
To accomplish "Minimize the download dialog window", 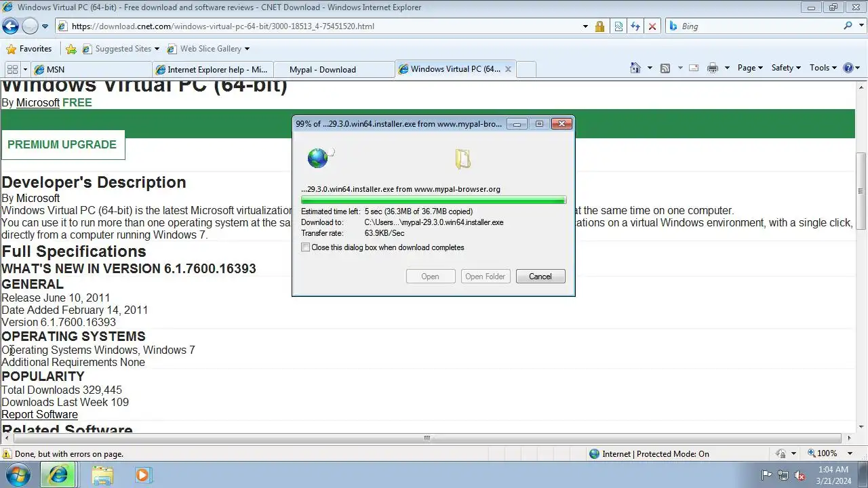I will click(x=517, y=124).
